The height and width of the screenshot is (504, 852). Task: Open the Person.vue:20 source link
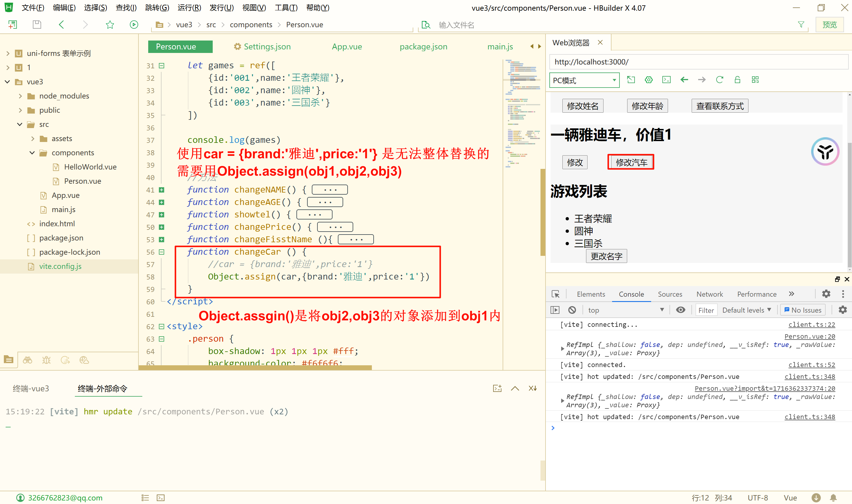(810, 336)
